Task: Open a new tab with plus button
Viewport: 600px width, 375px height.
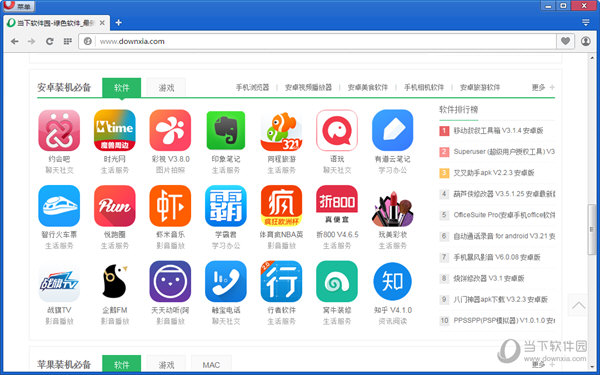Action: coord(119,23)
